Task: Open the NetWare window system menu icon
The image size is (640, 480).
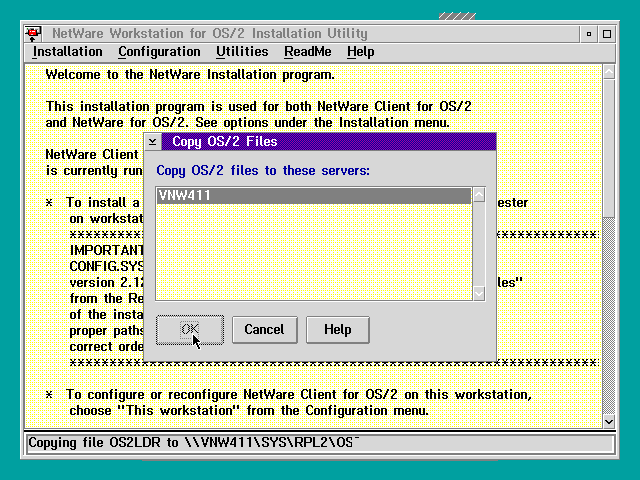Action: tap(33, 33)
